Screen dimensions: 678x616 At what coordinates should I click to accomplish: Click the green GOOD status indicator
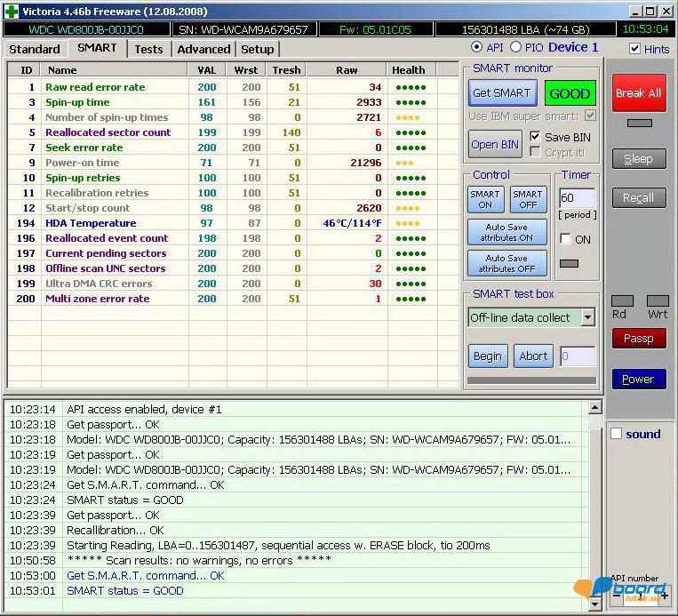(x=570, y=93)
